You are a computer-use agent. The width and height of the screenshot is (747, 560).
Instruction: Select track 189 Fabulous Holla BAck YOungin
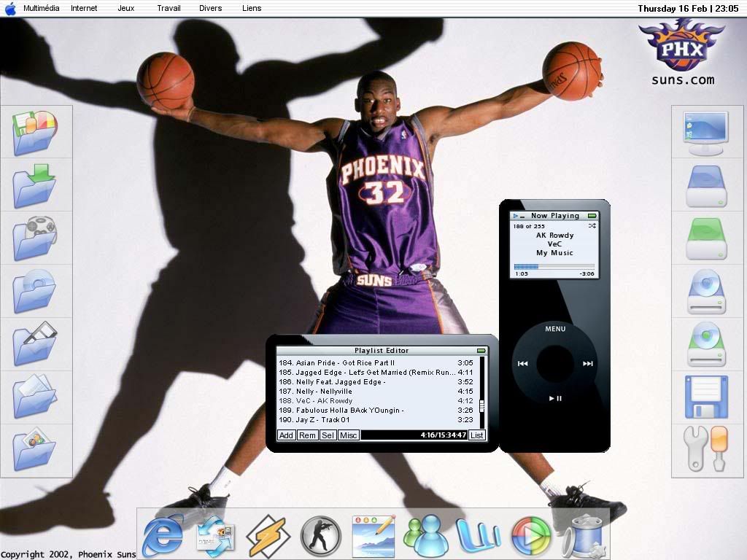click(x=376, y=411)
